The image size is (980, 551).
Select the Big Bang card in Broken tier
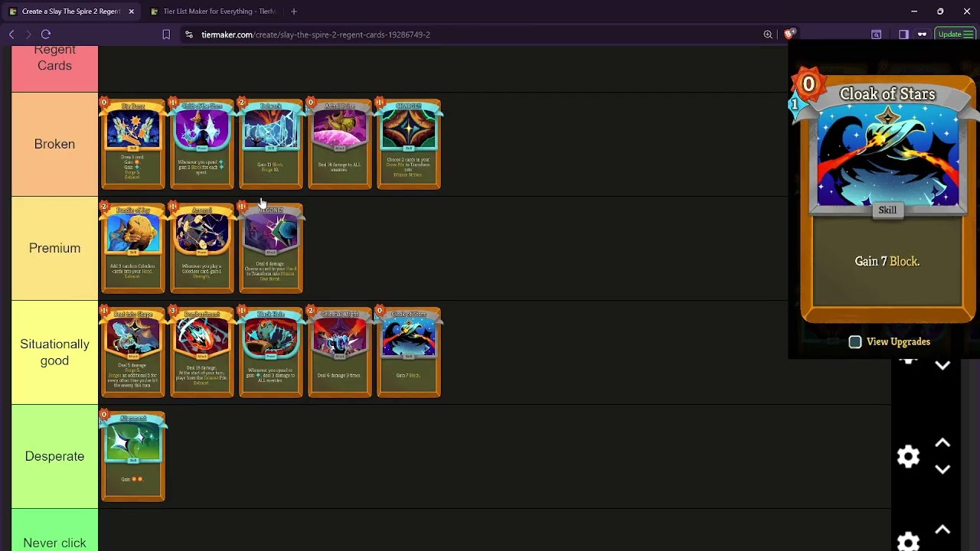click(133, 144)
